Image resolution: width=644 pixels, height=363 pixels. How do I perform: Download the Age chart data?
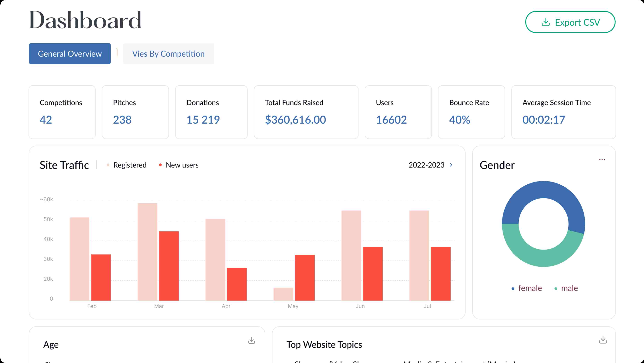pyautogui.click(x=251, y=340)
